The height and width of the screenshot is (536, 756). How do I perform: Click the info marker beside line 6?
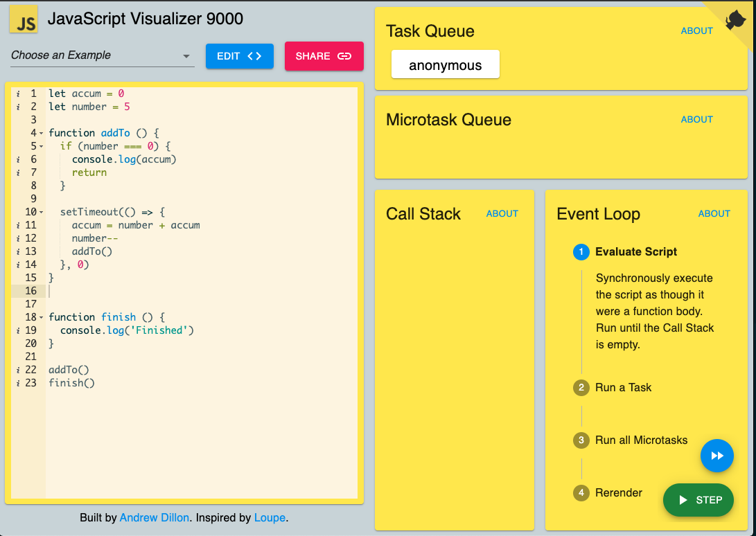(18, 159)
